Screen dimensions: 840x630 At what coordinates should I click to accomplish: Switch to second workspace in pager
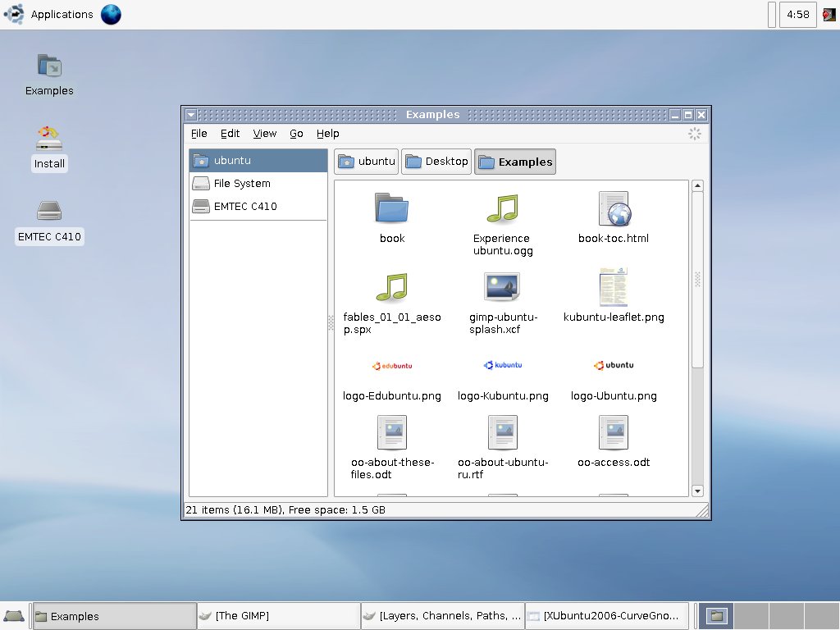click(751, 616)
